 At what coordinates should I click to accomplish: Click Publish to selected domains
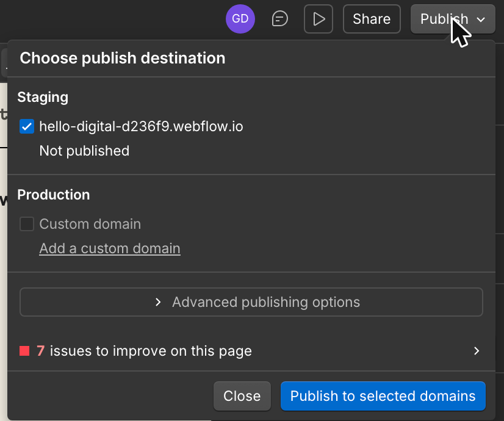coord(383,396)
